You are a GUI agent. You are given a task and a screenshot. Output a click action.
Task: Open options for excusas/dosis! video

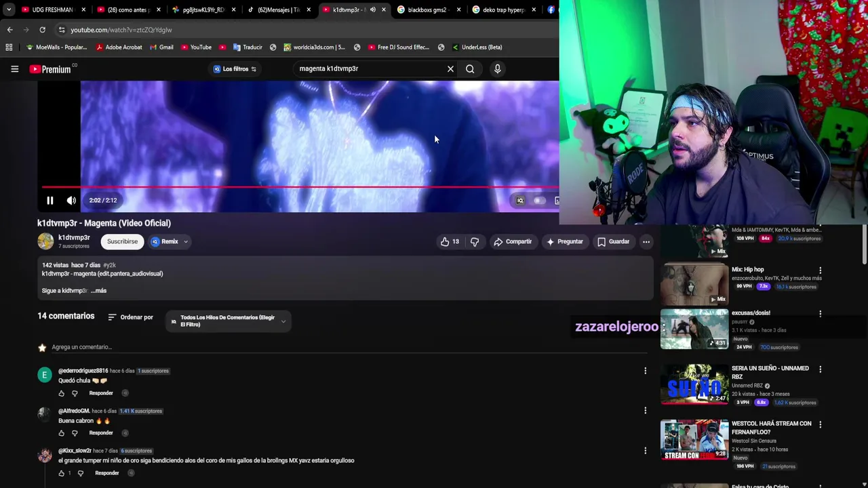tap(820, 314)
